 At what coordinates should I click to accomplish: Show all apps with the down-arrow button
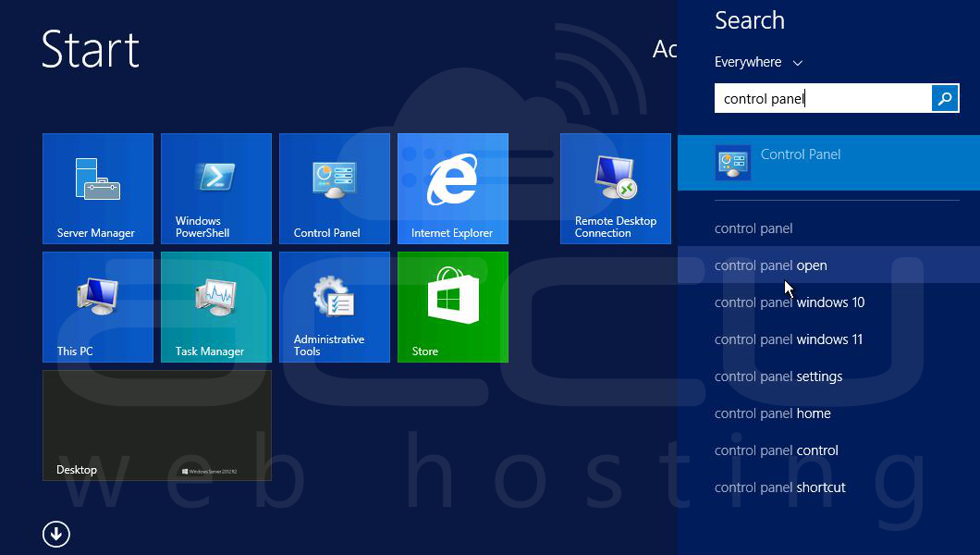[x=56, y=535]
